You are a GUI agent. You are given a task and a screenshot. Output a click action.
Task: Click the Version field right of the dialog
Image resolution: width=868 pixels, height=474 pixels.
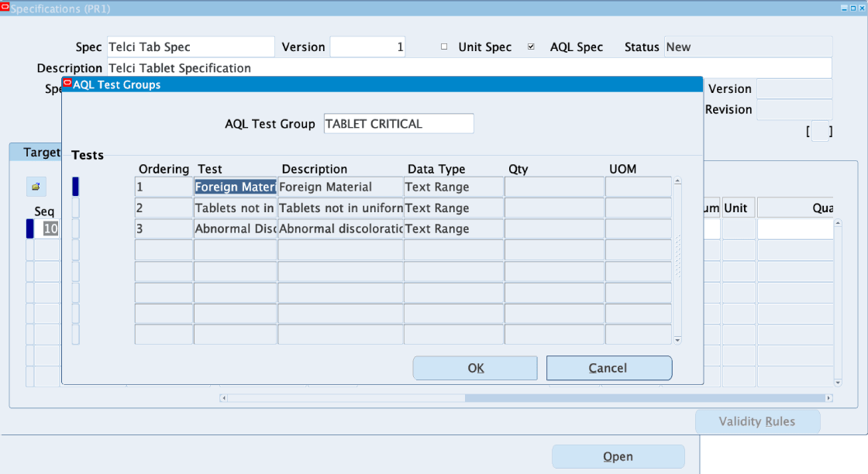pyautogui.click(x=794, y=89)
